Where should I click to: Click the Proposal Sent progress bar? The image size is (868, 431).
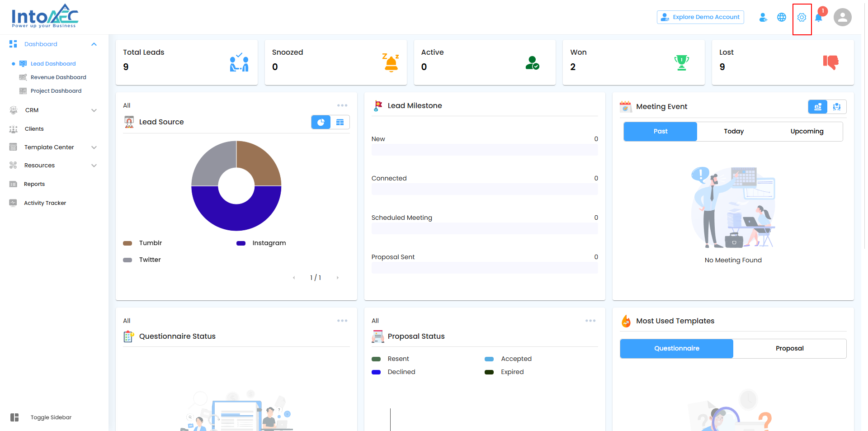[x=485, y=268]
